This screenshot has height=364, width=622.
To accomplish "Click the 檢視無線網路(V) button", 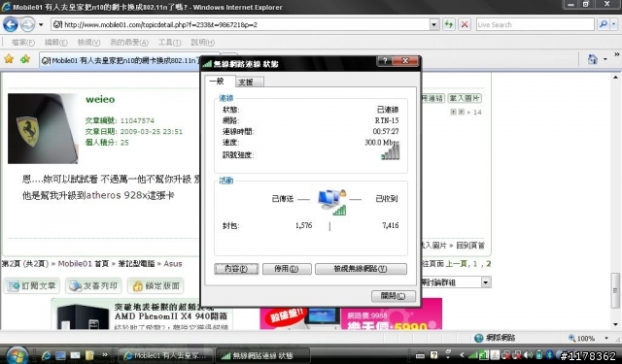I will click(x=361, y=269).
